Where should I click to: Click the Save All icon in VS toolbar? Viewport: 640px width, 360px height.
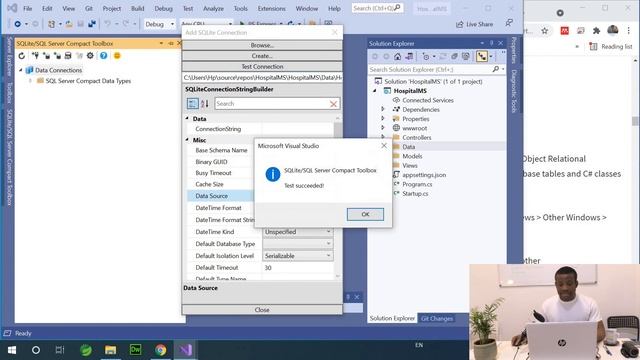click(92, 24)
